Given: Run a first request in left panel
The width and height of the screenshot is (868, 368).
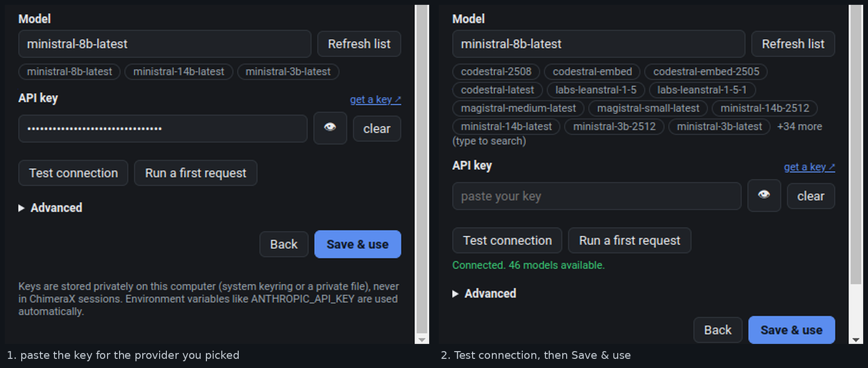Looking at the screenshot, I should [x=196, y=173].
